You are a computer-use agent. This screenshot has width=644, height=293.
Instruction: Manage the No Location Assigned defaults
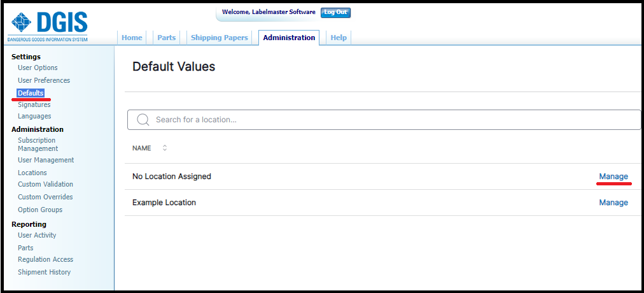point(613,176)
